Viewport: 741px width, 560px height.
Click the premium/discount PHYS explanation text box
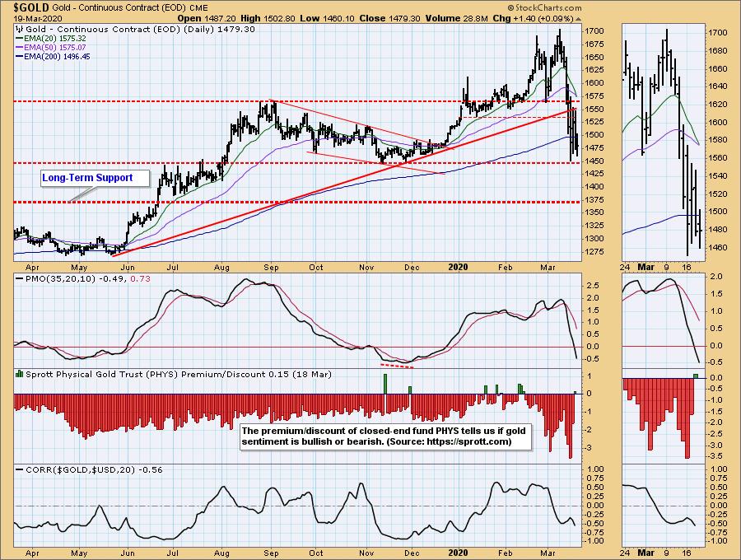tap(384, 436)
